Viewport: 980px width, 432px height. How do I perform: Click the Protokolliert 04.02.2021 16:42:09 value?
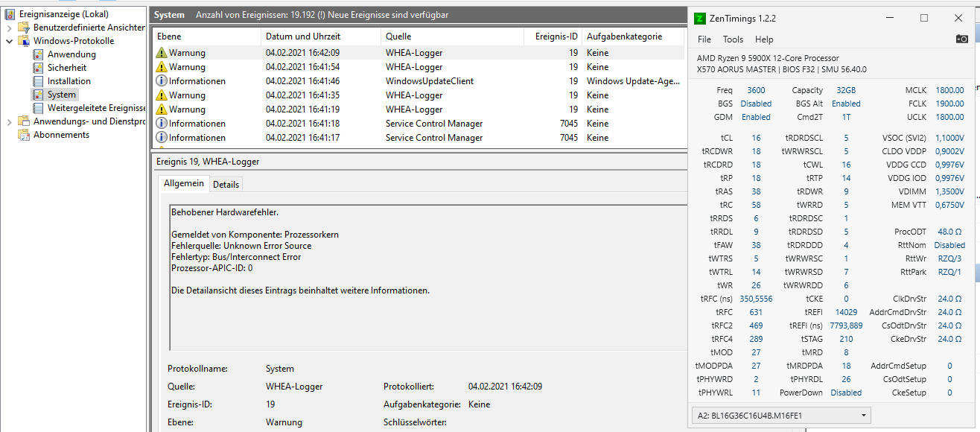(x=505, y=387)
